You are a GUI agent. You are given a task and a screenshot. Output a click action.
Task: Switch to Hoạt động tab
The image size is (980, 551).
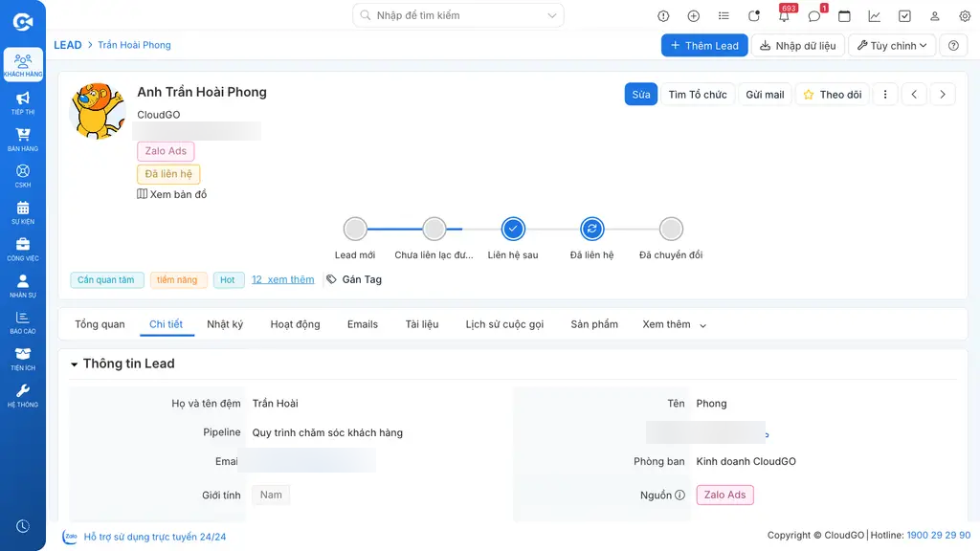(x=295, y=324)
